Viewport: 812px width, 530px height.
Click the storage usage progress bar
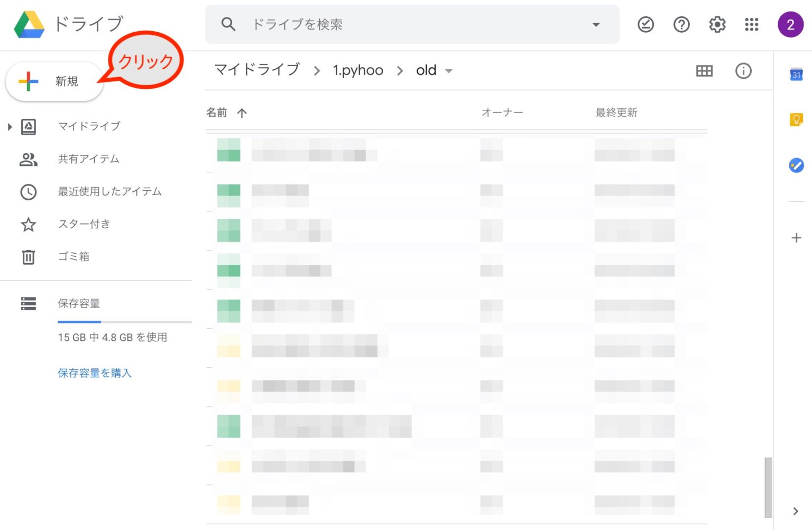pyautogui.click(x=125, y=321)
